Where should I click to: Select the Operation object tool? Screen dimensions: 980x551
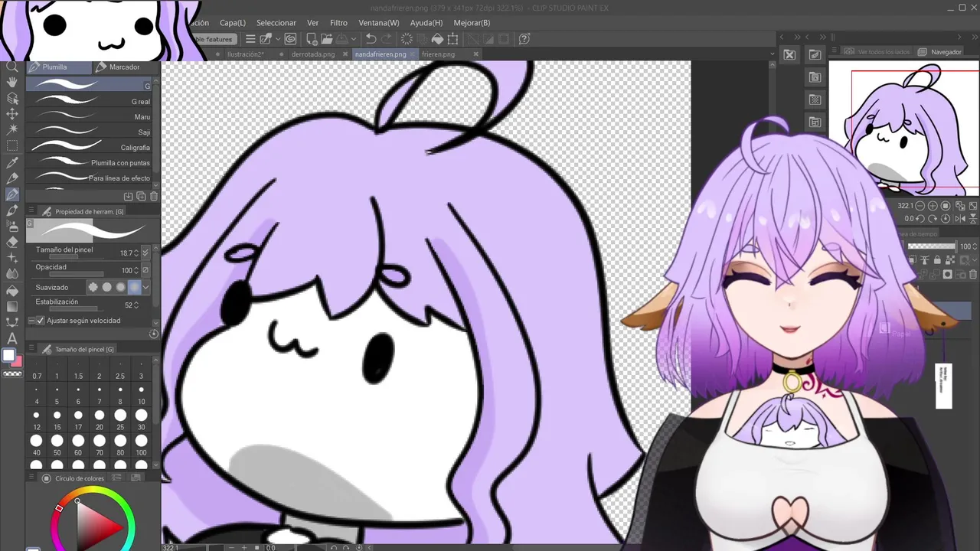[12, 98]
